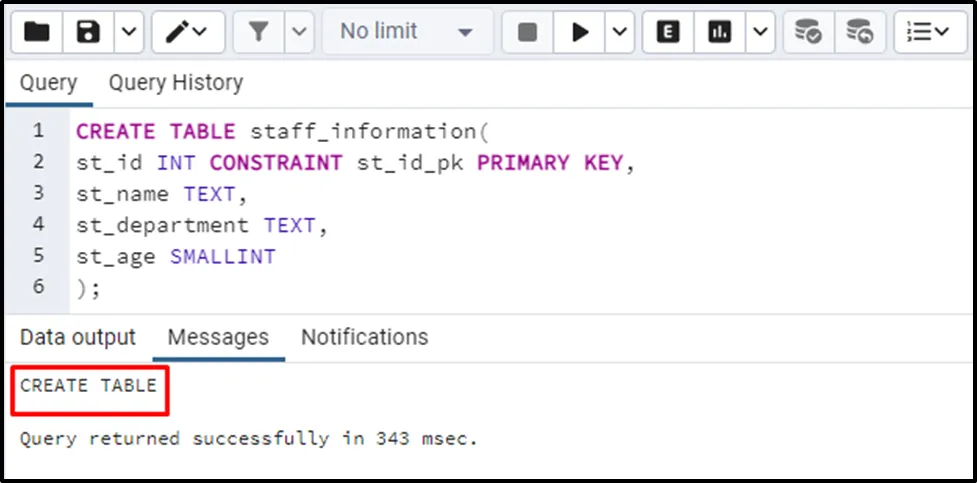The height and width of the screenshot is (483, 977).
Task: Click the Filter funnel icon
Action: (258, 33)
